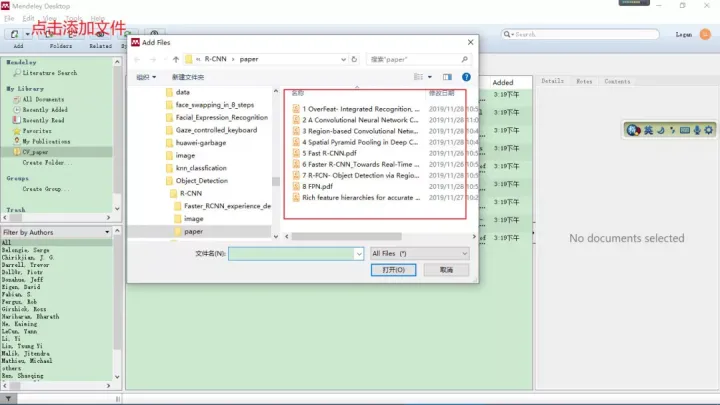Click R-CNN in the address breadcrumb

[215, 59]
